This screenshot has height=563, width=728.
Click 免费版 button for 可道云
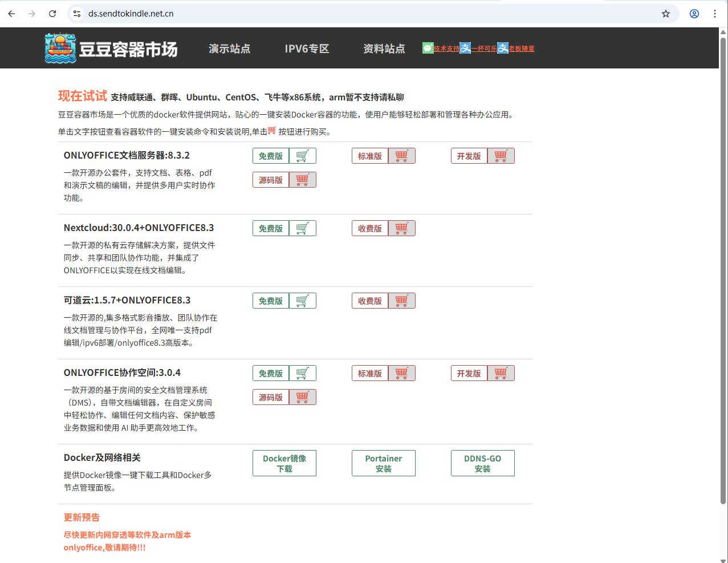271,301
